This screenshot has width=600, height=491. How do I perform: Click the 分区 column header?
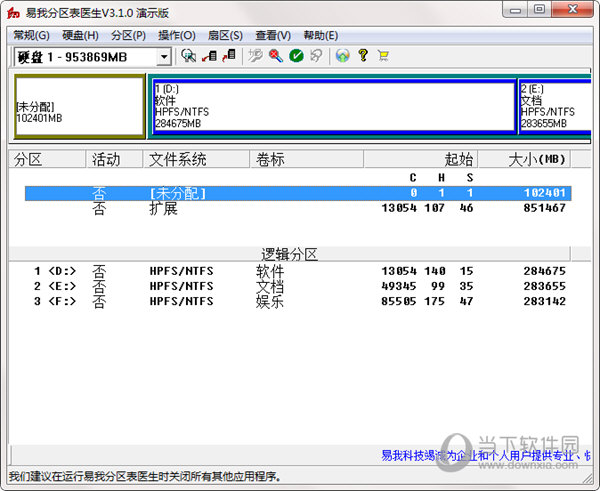[x=47, y=159]
